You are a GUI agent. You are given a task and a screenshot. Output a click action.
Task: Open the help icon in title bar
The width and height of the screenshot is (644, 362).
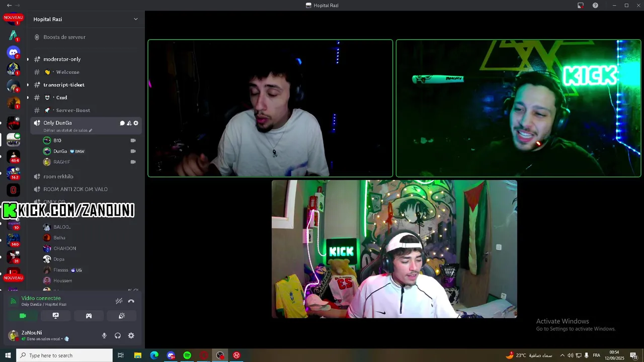click(x=595, y=6)
